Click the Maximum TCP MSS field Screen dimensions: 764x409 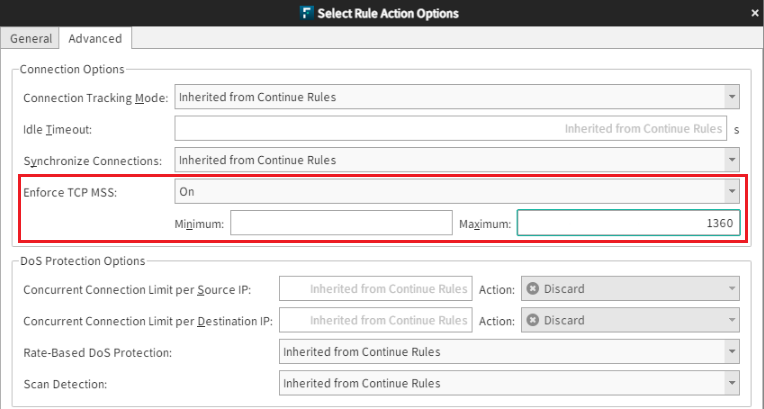628,223
